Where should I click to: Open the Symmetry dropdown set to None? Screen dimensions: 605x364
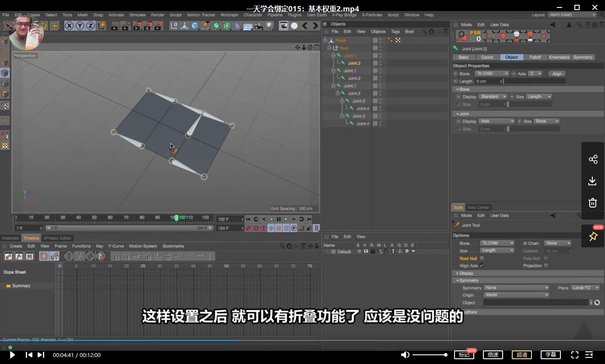[x=516, y=288]
